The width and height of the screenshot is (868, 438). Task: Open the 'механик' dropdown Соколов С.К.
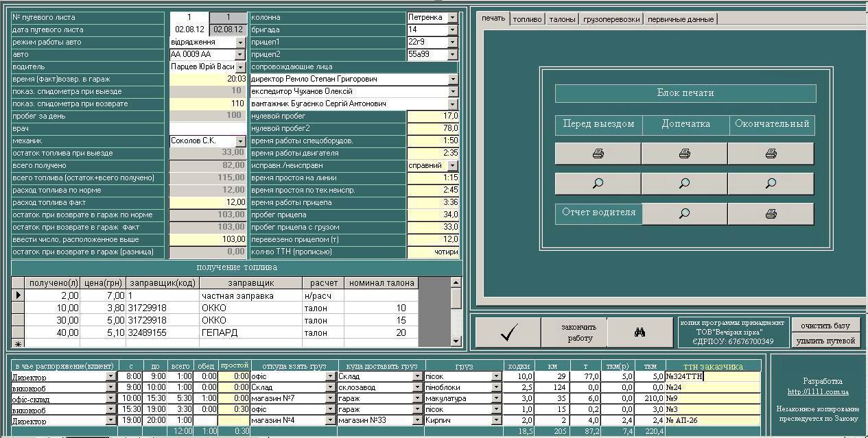(x=240, y=141)
